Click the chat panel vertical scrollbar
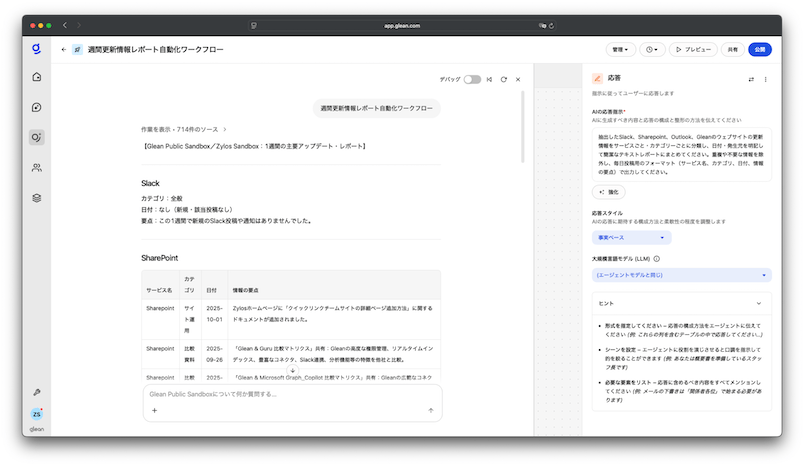 click(522, 127)
